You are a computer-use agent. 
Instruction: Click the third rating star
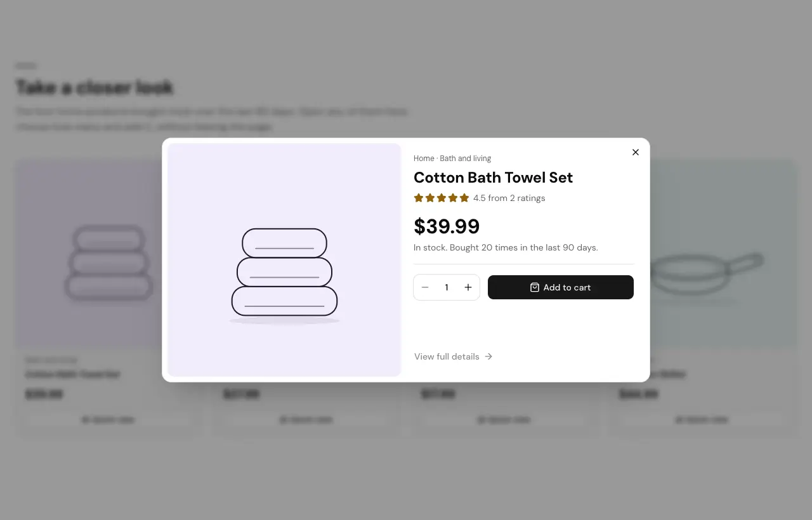click(442, 198)
